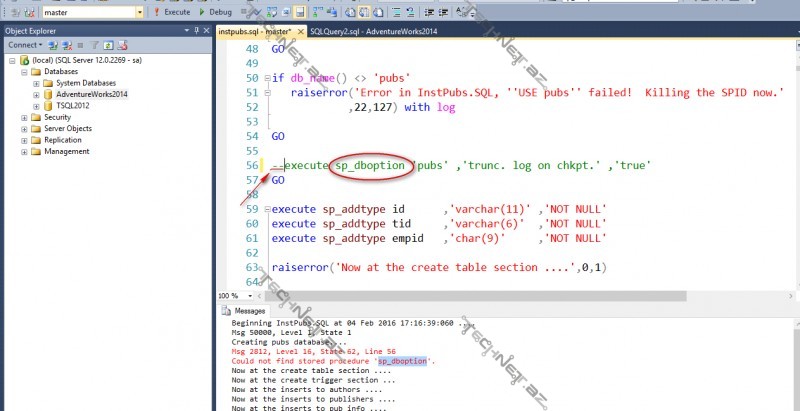Viewport: 800px width, 411px height.
Task: Click the Filter icon in Object Explorer
Action: (x=93, y=45)
